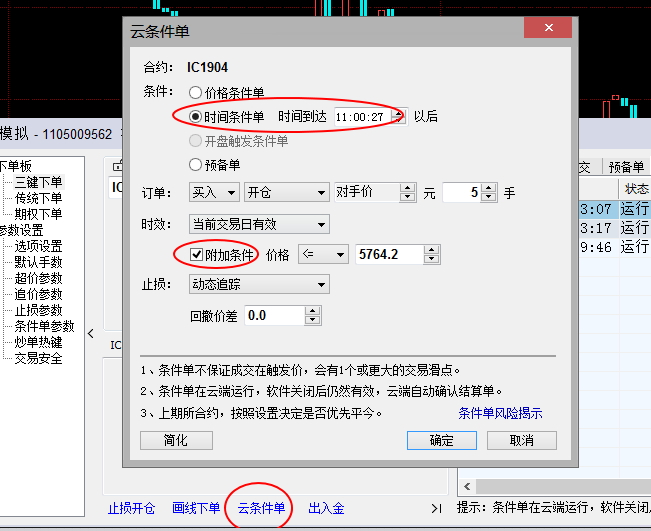The image size is (651, 531).
Task: Click the 回撤价差 value spinner
Action: 313,316
